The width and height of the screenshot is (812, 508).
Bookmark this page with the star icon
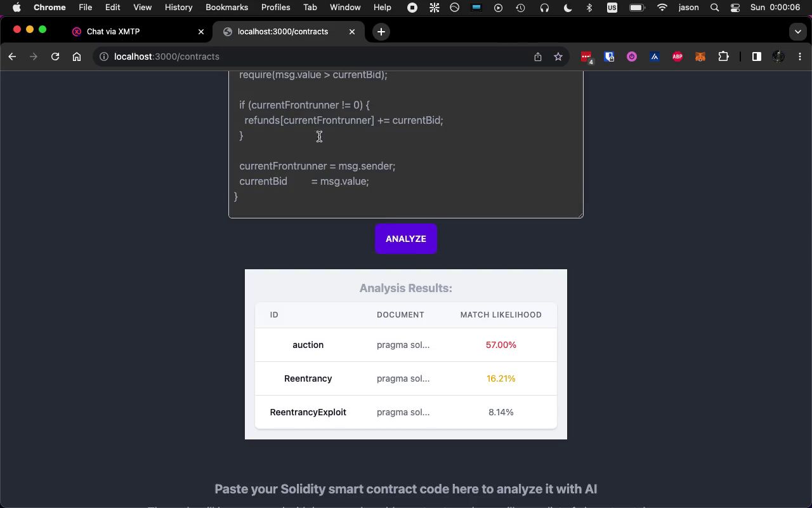(x=558, y=57)
